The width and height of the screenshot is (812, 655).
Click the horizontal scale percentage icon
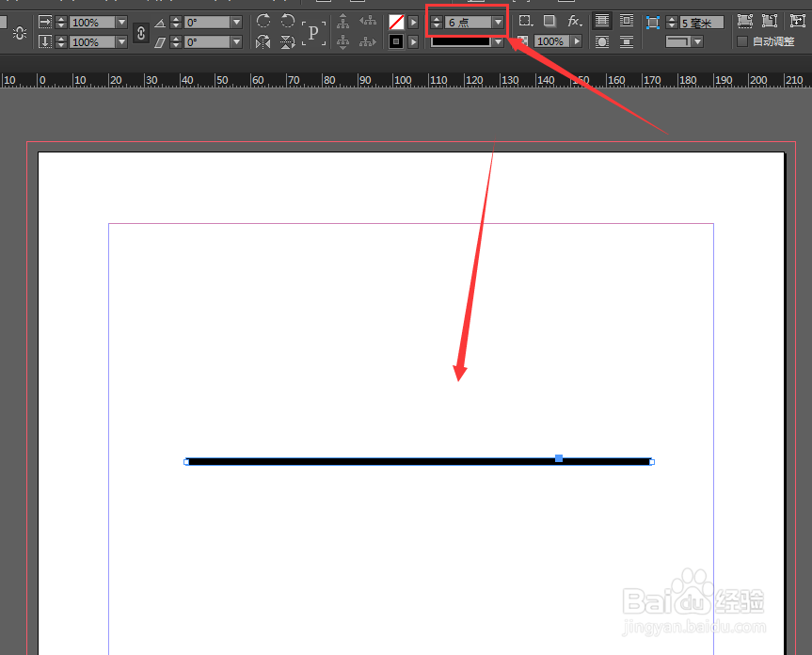pyautogui.click(x=45, y=23)
